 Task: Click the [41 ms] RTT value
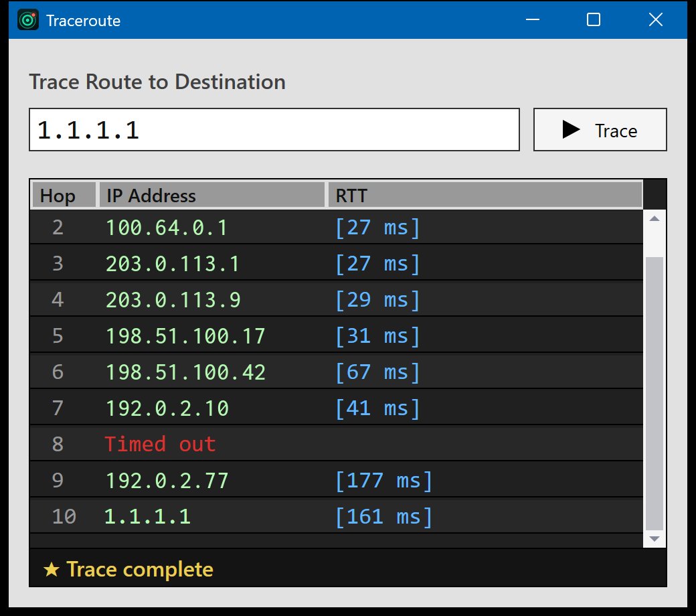click(x=377, y=408)
